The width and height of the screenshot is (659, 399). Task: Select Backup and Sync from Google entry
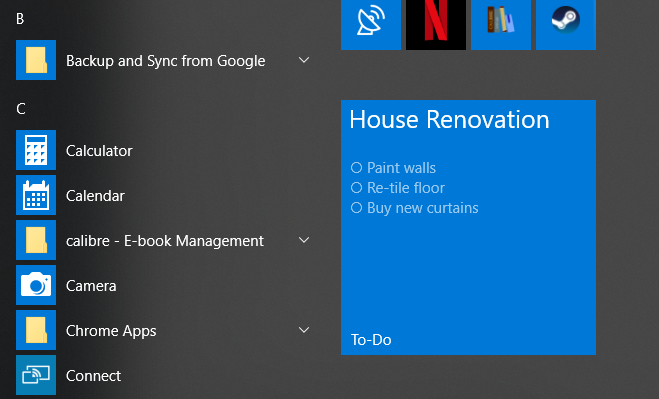166,61
